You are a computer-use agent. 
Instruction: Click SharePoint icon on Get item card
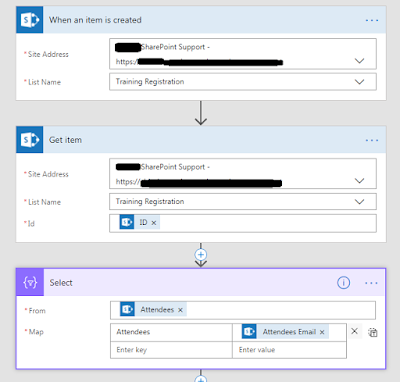click(x=30, y=140)
